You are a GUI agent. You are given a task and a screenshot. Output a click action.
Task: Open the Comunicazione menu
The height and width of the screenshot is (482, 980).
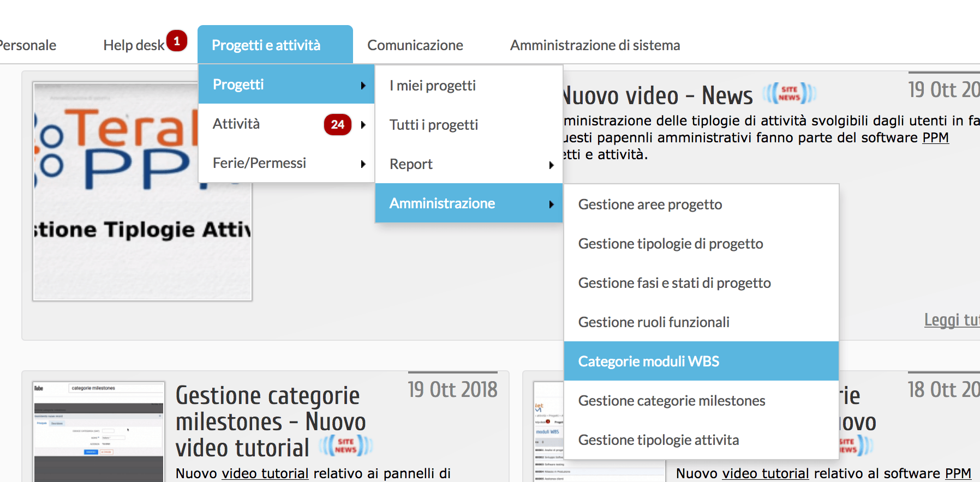(415, 45)
